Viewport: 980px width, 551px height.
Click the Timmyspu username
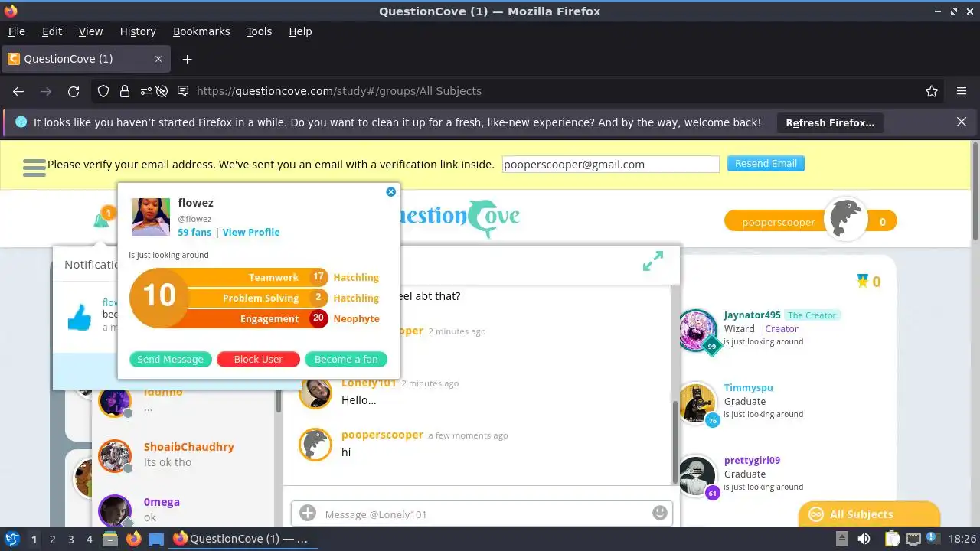pyautogui.click(x=749, y=388)
